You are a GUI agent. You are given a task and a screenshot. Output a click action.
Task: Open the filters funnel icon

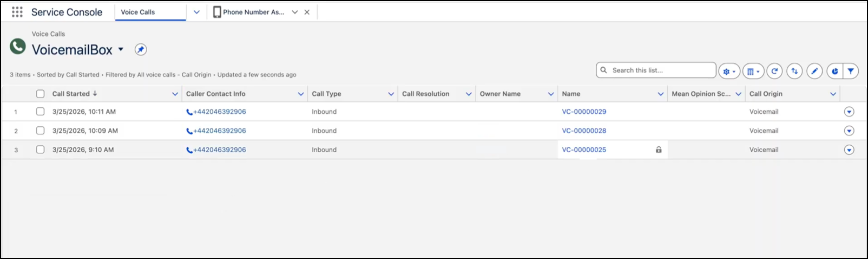851,71
